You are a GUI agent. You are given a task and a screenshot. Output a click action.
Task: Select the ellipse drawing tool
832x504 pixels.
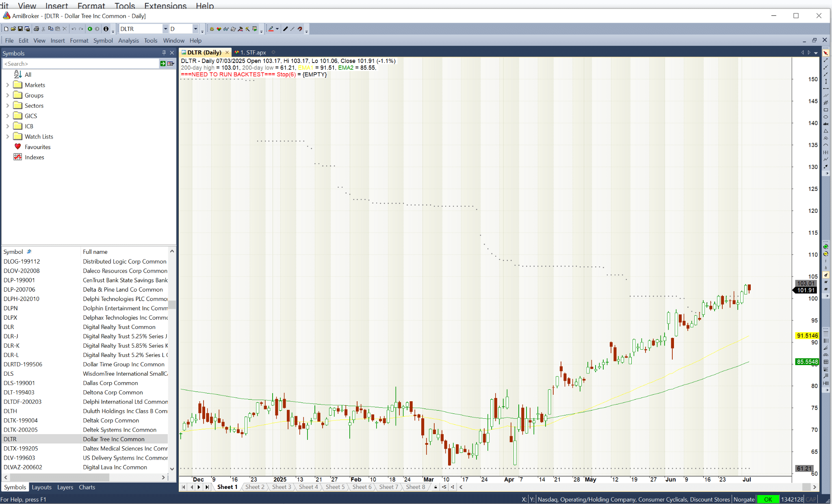[825, 117]
